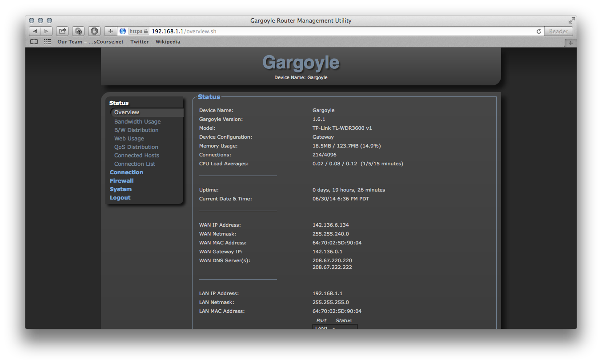Click Logout in the sidebar

[x=120, y=198]
